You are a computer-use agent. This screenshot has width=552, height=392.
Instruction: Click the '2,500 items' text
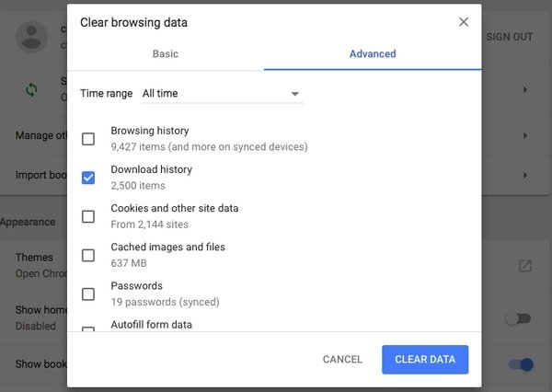(x=138, y=186)
